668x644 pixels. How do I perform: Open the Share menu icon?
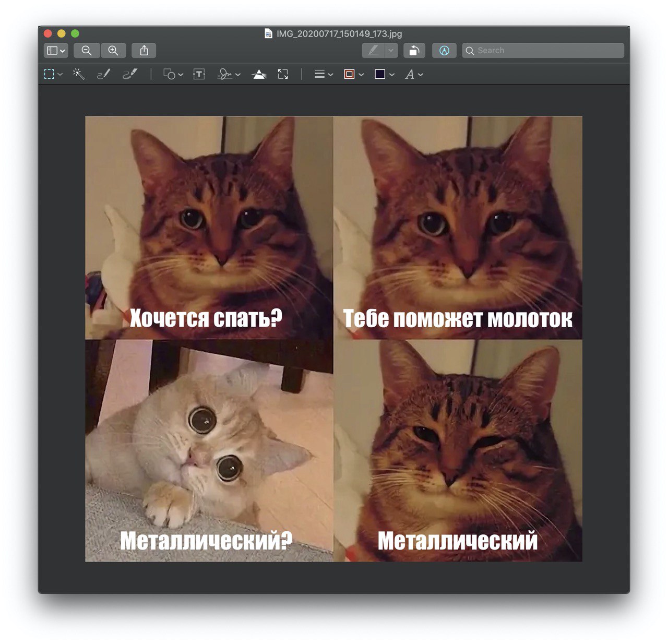pyautogui.click(x=144, y=51)
